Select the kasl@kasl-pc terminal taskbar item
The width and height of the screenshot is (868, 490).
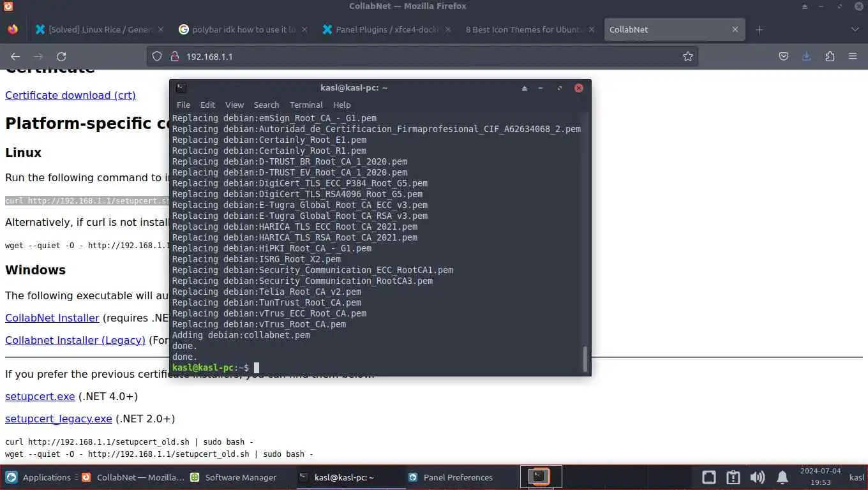351,477
